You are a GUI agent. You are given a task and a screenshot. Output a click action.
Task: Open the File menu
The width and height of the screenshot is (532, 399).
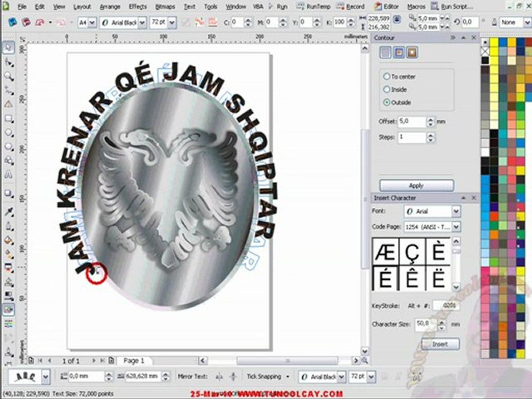point(22,7)
